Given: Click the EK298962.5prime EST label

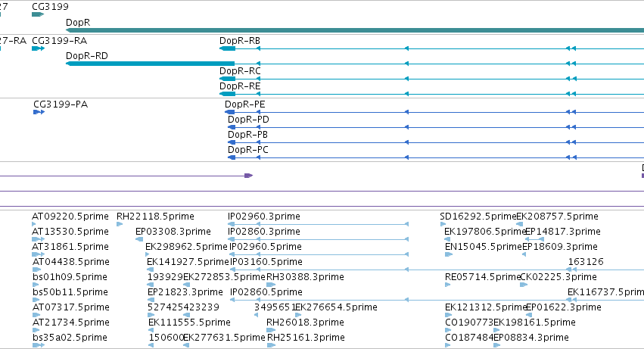Looking at the screenshot, I should pos(186,247).
